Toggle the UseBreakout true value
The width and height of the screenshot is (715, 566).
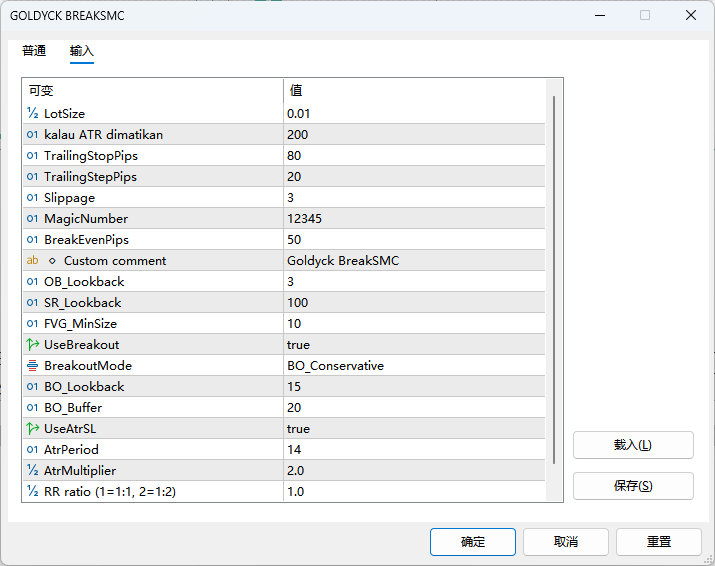(x=414, y=345)
